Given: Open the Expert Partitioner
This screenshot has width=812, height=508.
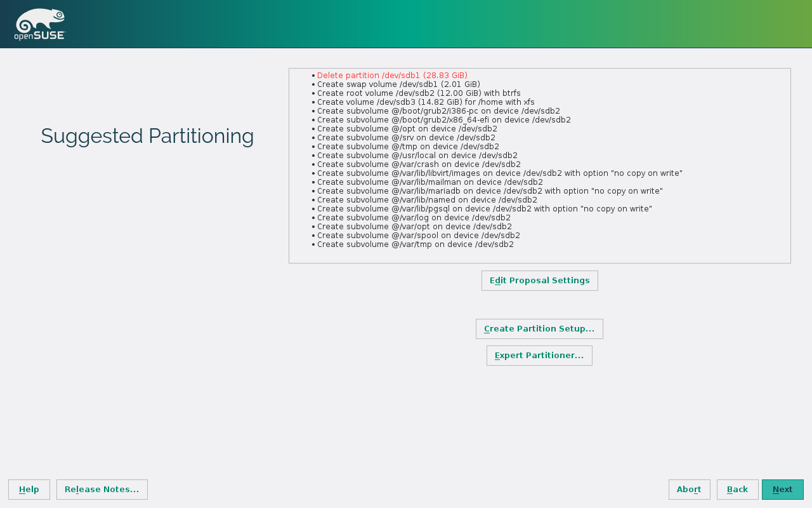Looking at the screenshot, I should 539,356.
